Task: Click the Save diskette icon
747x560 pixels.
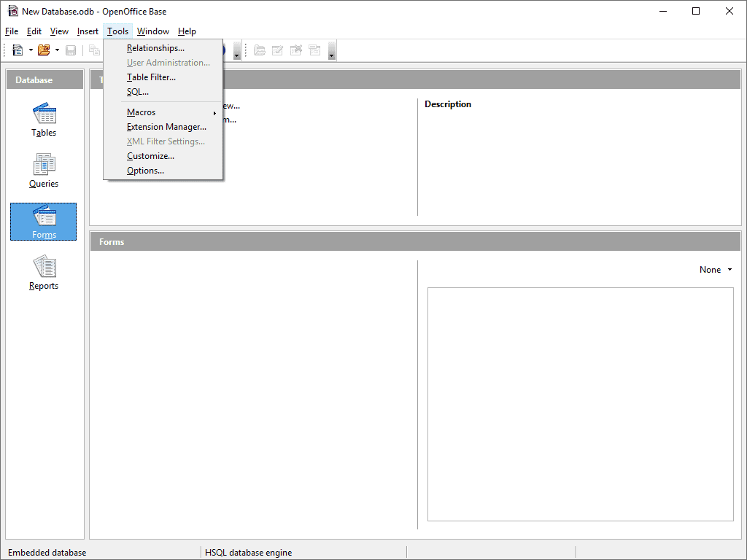Action: coord(71,50)
